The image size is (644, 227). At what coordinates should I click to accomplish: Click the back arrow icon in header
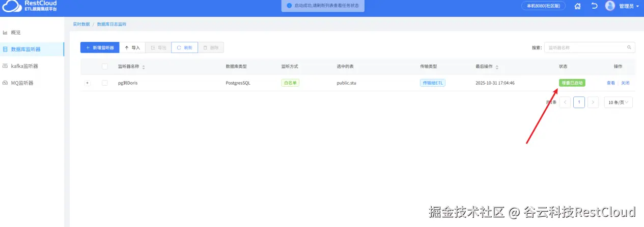pos(594,6)
